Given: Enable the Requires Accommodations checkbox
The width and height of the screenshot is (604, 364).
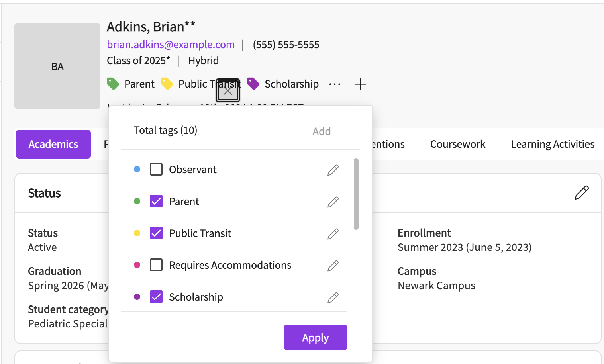Looking at the screenshot, I should 156,265.
